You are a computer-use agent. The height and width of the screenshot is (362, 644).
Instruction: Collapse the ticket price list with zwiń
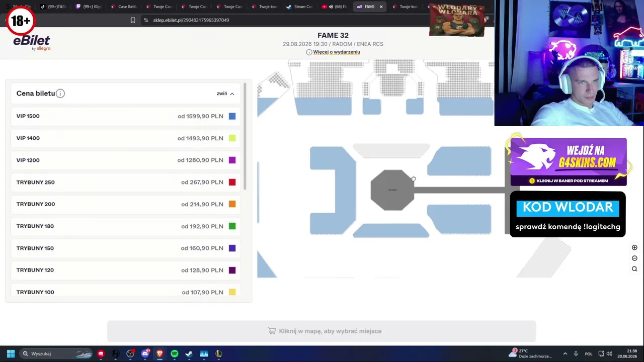point(225,94)
